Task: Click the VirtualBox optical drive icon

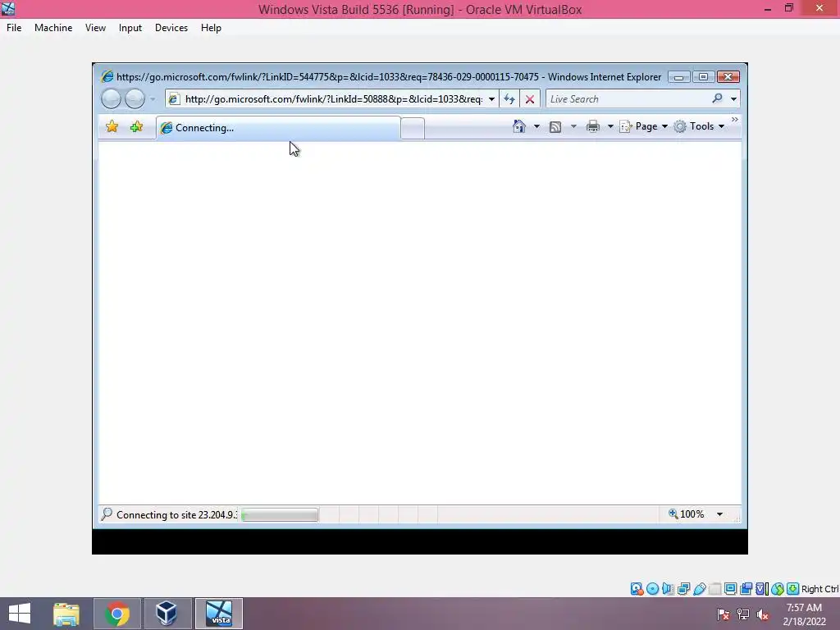Action: [652, 589]
